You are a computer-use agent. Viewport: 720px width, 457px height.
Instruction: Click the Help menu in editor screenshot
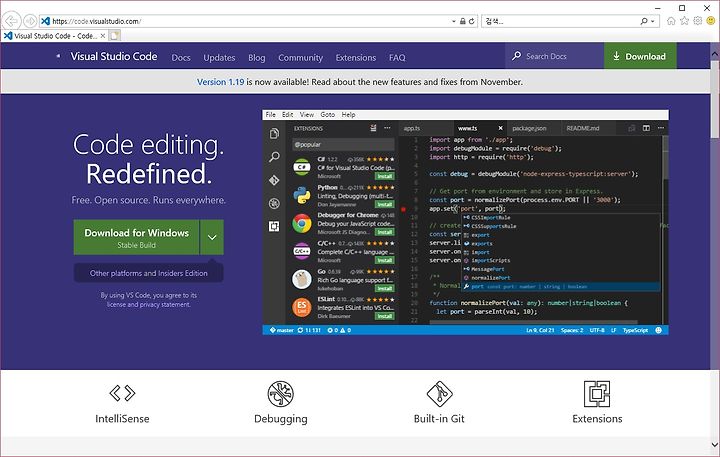tap(349, 115)
